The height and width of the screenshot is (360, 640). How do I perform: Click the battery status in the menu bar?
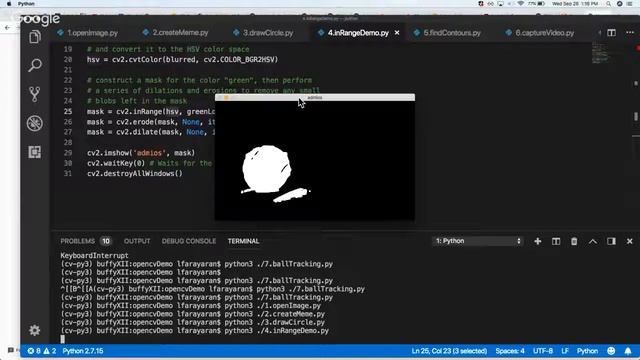pyautogui.click(x=537, y=4)
